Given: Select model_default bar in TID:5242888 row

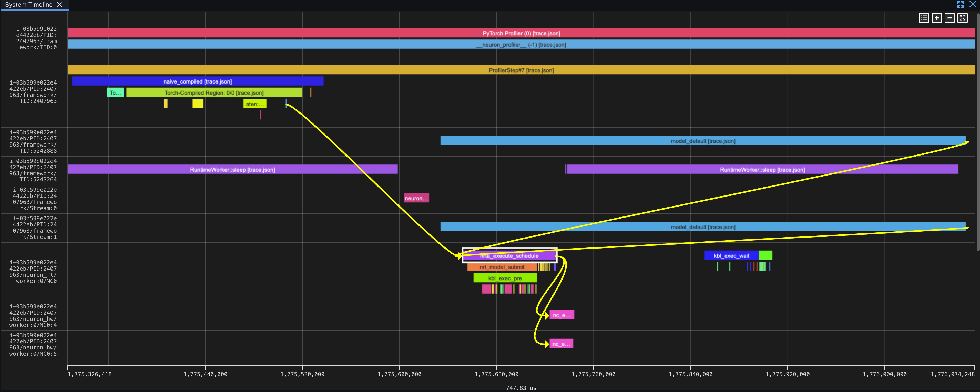Looking at the screenshot, I should tap(703, 141).
